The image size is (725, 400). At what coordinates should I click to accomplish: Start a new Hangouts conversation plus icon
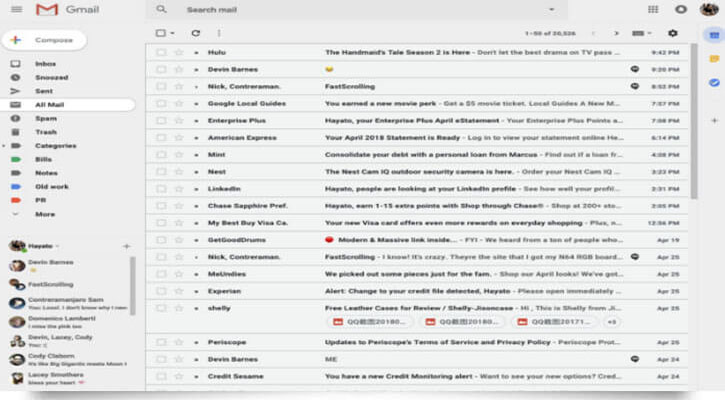[126, 246]
